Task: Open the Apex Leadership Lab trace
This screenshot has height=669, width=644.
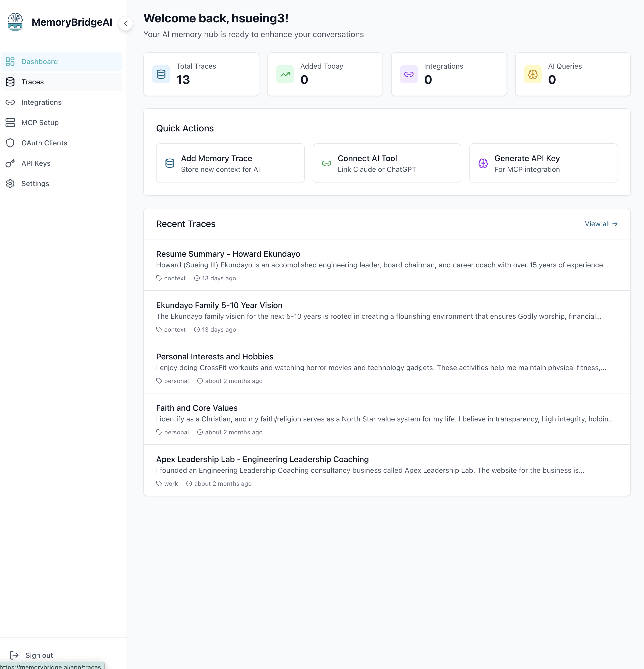Action: (x=262, y=459)
